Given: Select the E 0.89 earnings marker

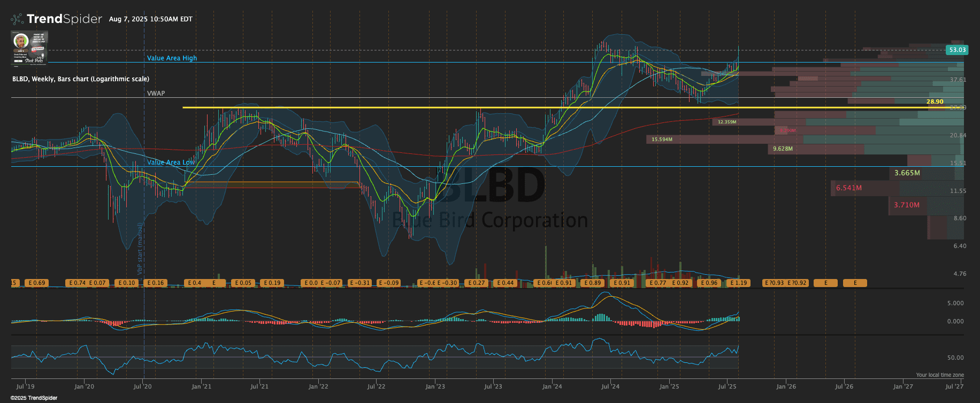Looking at the screenshot, I should point(593,283).
